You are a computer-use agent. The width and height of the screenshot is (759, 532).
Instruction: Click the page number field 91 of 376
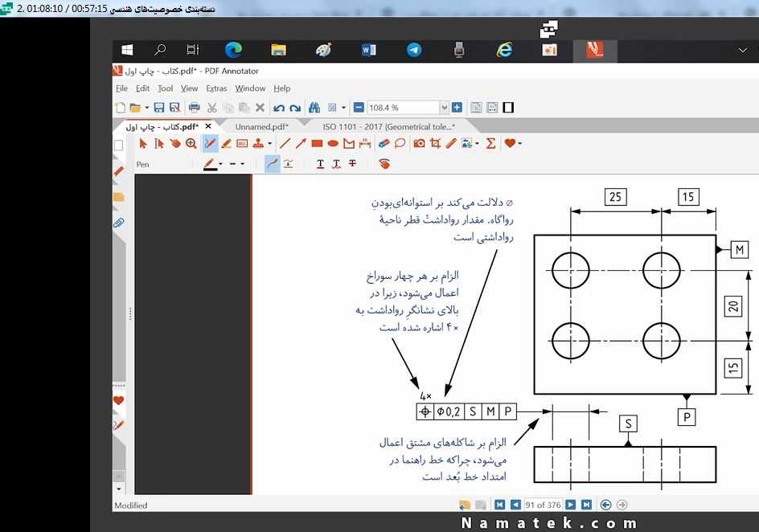pyautogui.click(x=543, y=505)
